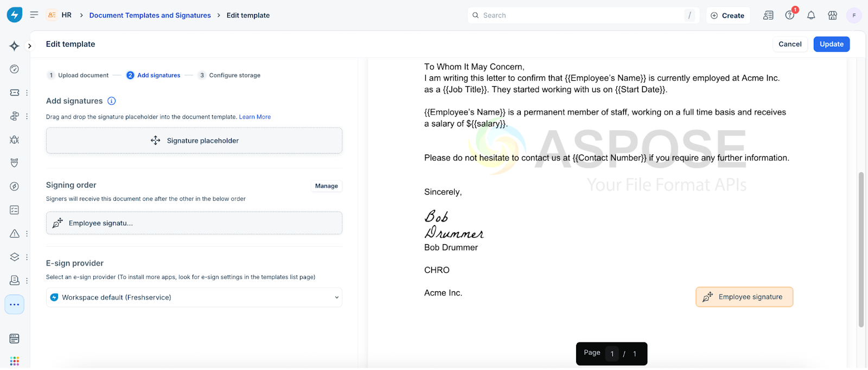Click the handwritten Bob Drummer signature image

pyautogui.click(x=454, y=225)
